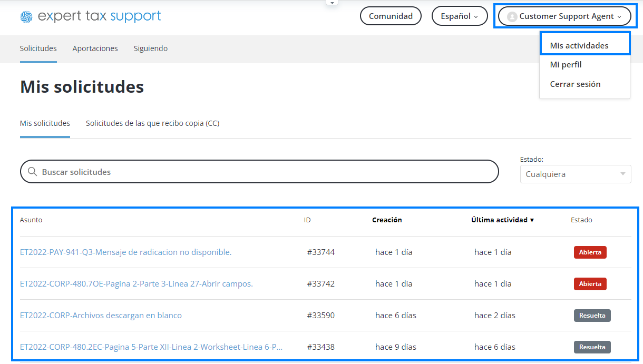Click the expert tax support logo
Screen dimensions: 643x364
90,16
